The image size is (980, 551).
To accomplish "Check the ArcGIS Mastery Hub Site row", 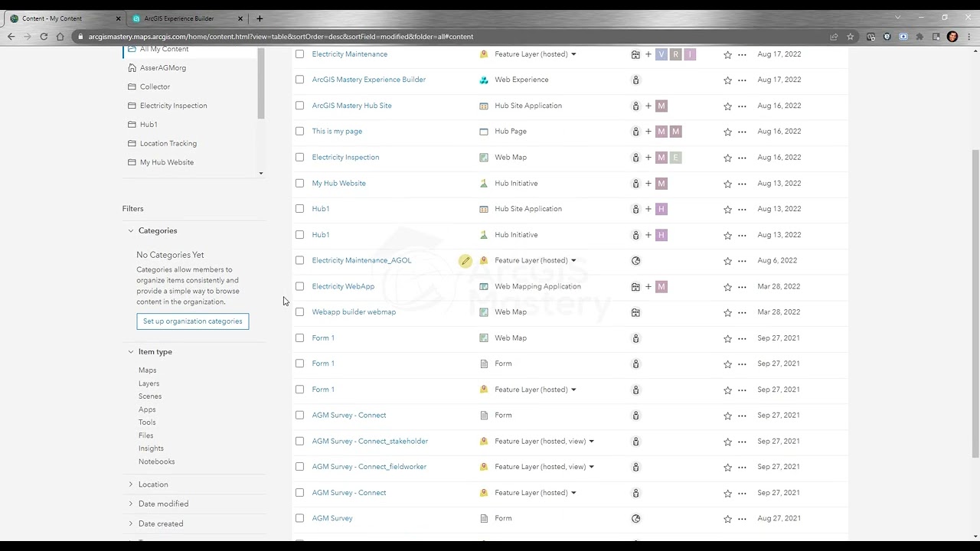I will [x=299, y=106].
